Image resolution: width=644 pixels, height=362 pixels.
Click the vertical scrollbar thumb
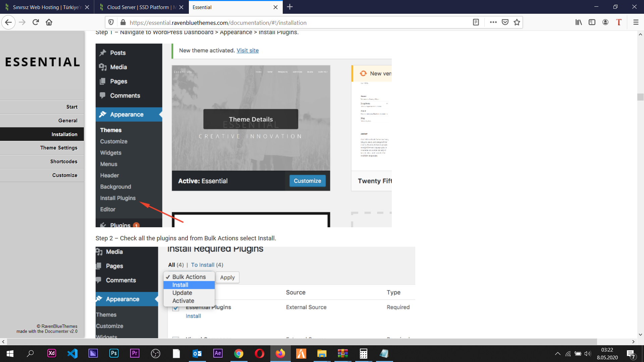(640, 97)
